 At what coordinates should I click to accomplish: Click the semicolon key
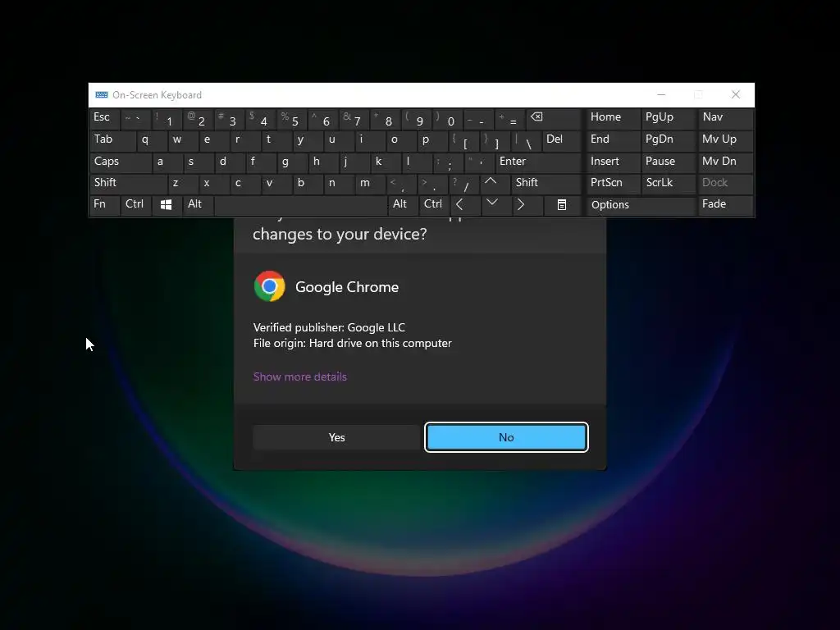450,164
